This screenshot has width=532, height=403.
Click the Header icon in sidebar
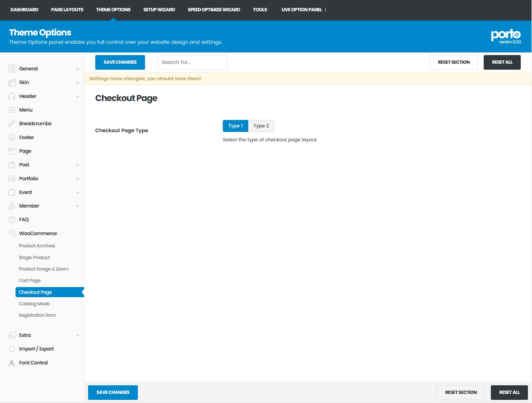tap(12, 96)
